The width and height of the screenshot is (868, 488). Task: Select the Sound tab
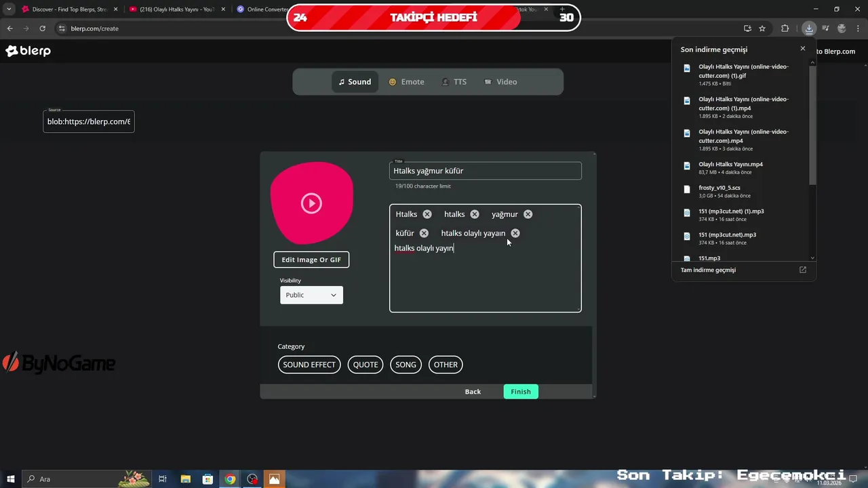[355, 82]
